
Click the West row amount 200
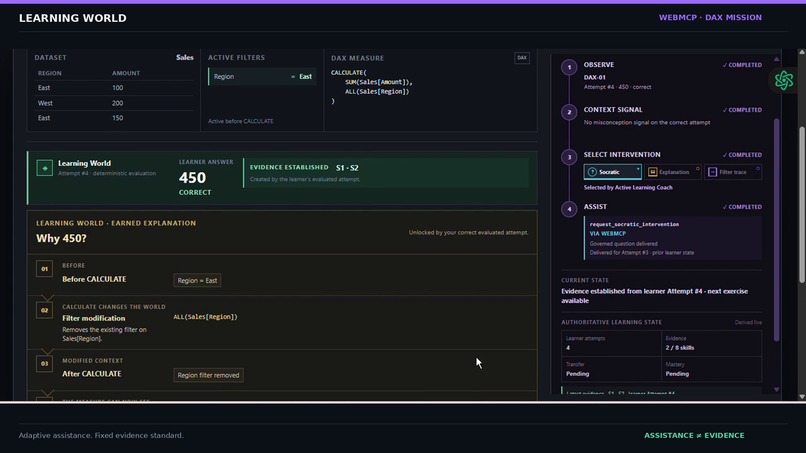(x=118, y=103)
